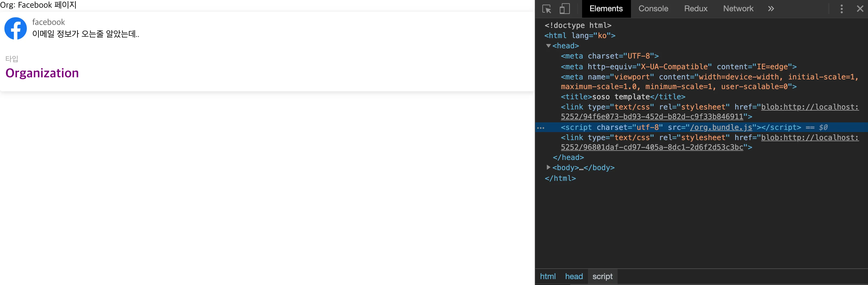868x285 pixels.
Task: Select the title soso template node
Action: click(x=623, y=97)
